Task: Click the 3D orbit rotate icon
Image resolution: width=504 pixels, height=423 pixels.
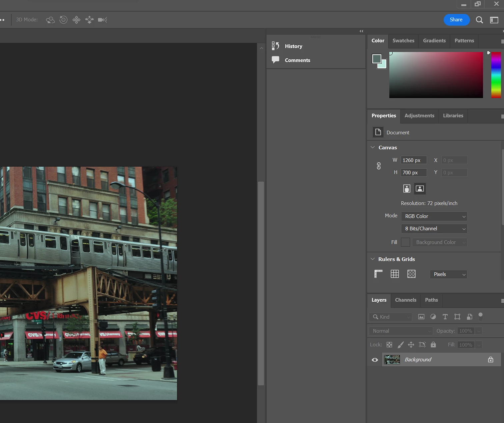Action: 50,20
